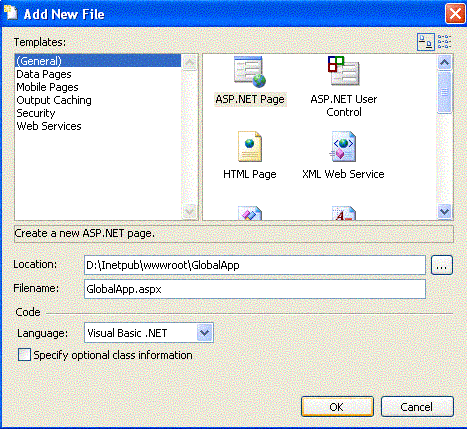Choose the ASP.NET User Control icon
Image resolution: width=467 pixels, height=429 pixels.
[343, 71]
